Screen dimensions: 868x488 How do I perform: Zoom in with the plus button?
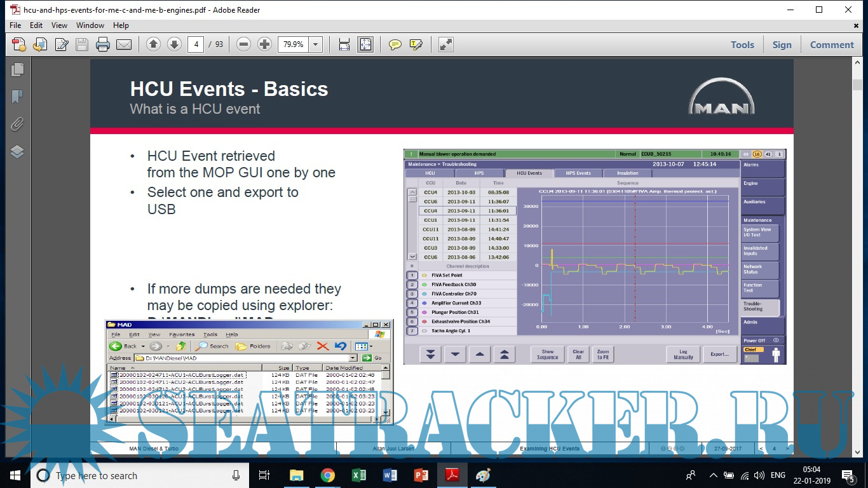coord(264,44)
